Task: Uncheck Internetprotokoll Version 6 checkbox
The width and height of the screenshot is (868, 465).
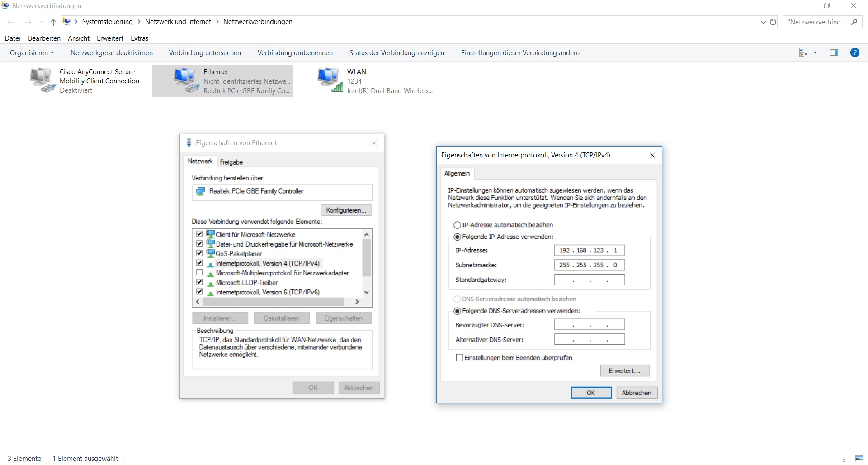Action: click(199, 292)
